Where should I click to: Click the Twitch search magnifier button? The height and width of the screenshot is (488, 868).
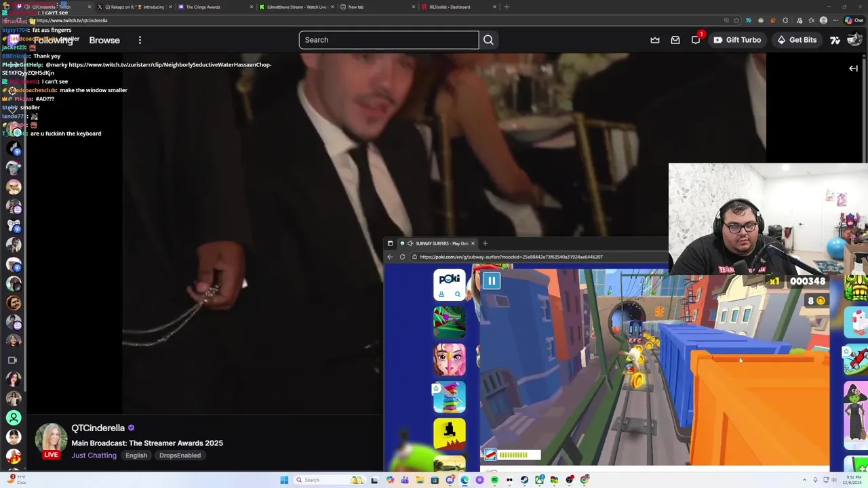pyautogui.click(x=488, y=40)
